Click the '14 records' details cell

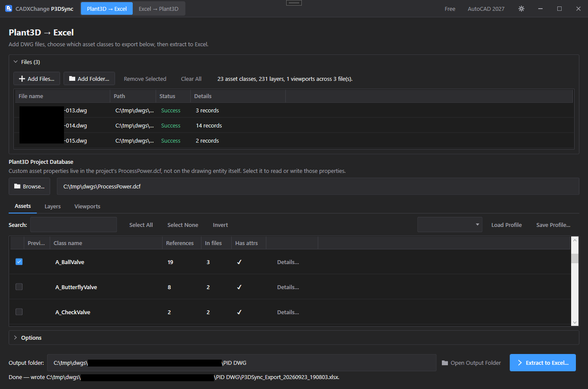coord(209,125)
